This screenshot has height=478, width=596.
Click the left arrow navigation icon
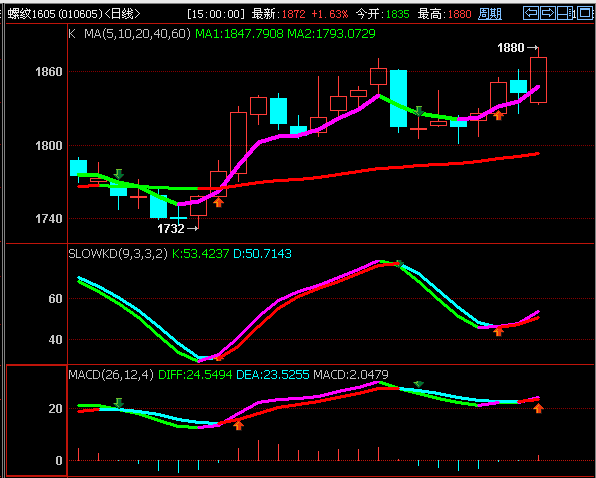click(x=531, y=13)
